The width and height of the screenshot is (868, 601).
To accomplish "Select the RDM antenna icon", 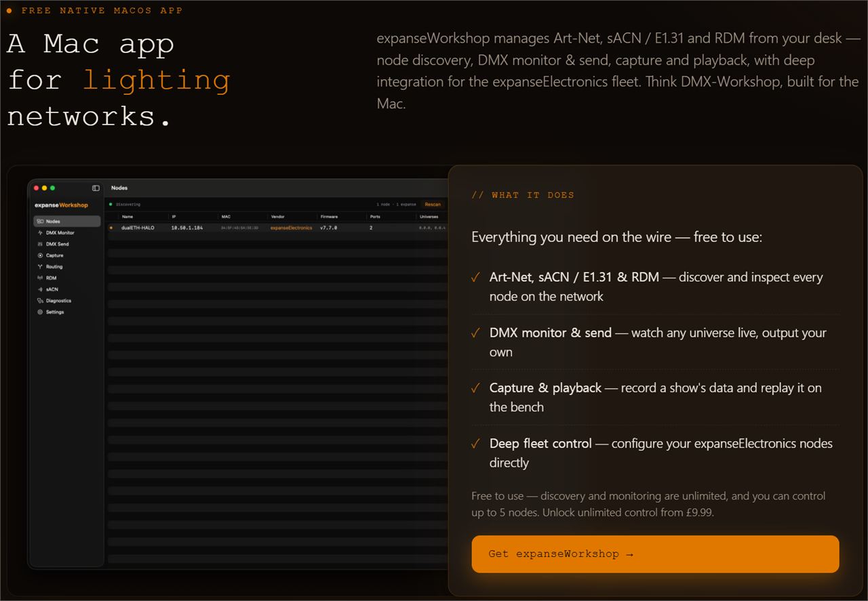I will 40,278.
